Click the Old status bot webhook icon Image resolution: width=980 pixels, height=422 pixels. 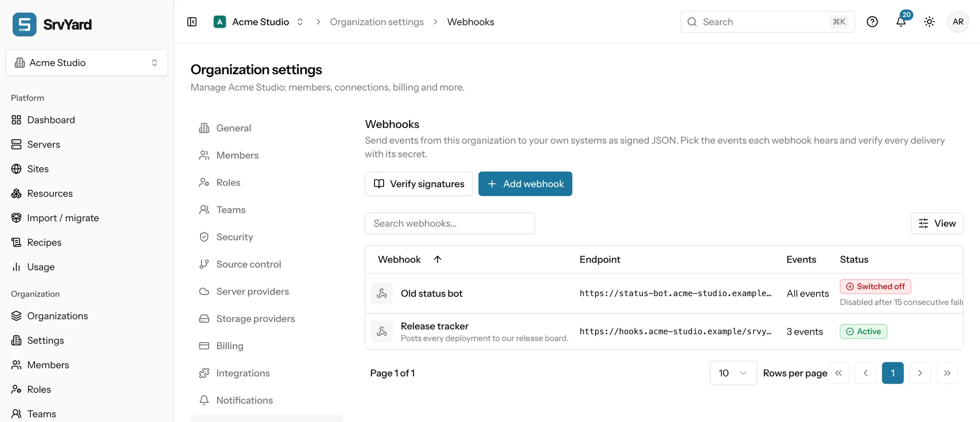coord(382,294)
